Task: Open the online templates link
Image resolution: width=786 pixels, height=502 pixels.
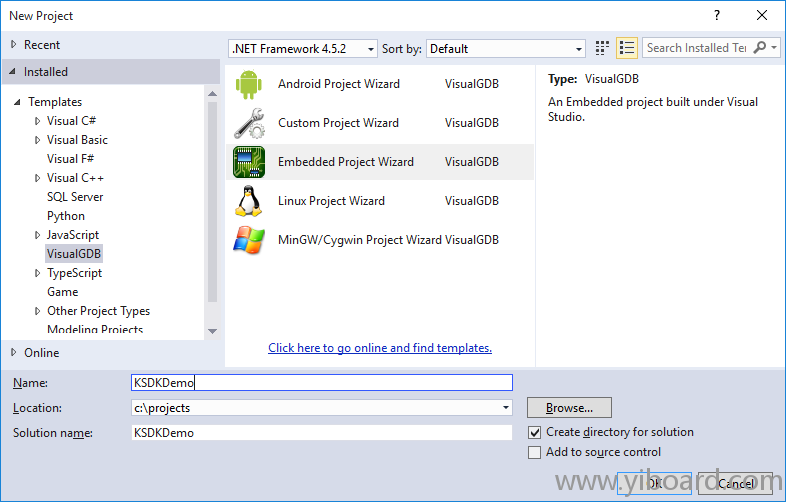Action: 380,348
